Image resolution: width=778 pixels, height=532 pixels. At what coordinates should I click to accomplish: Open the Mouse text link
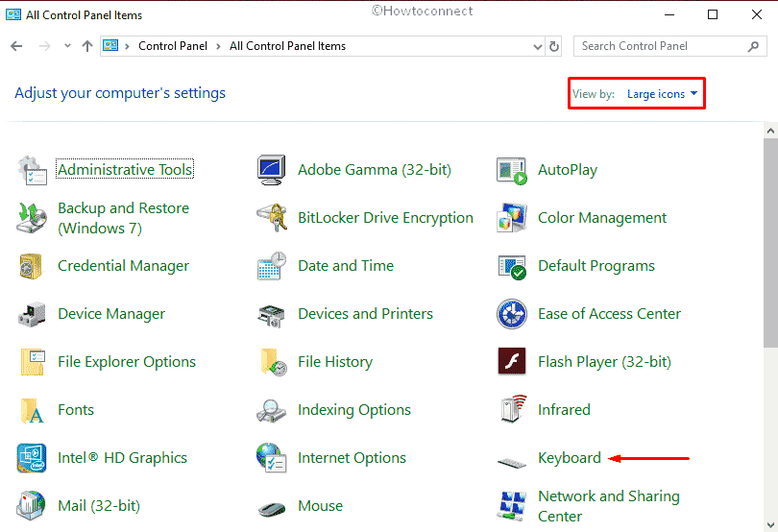tap(320, 506)
